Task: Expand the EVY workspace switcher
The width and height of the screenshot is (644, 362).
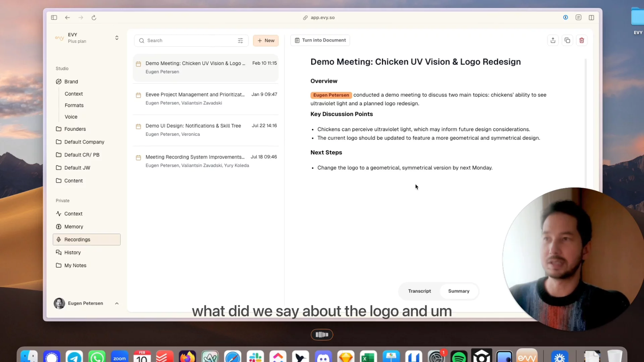Action: coord(117,38)
